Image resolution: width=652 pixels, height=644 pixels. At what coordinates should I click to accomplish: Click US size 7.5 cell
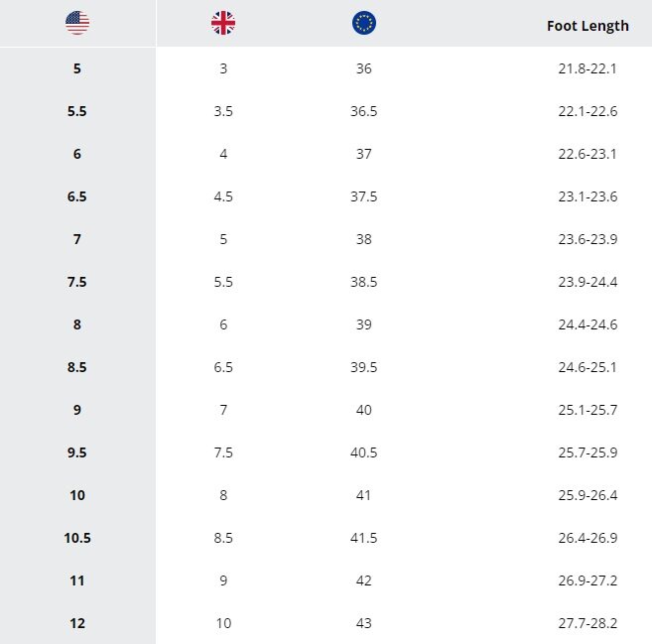77,282
